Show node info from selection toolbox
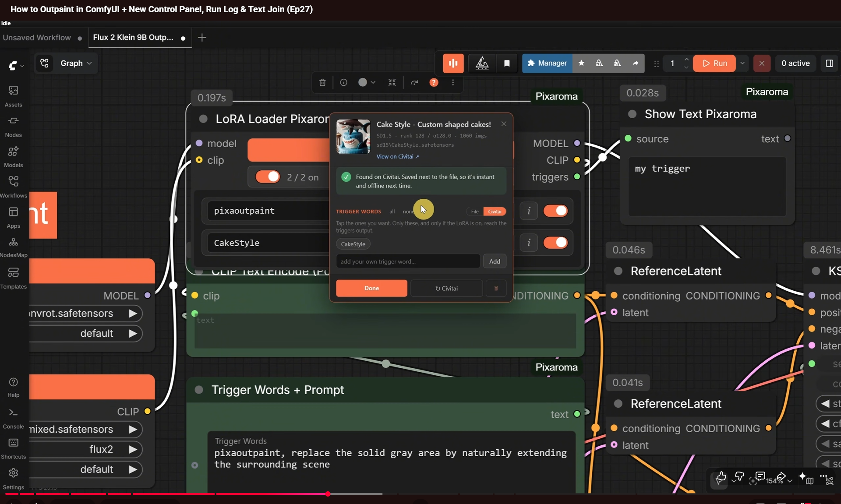This screenshot has width=841, height=504. (344, 82)
